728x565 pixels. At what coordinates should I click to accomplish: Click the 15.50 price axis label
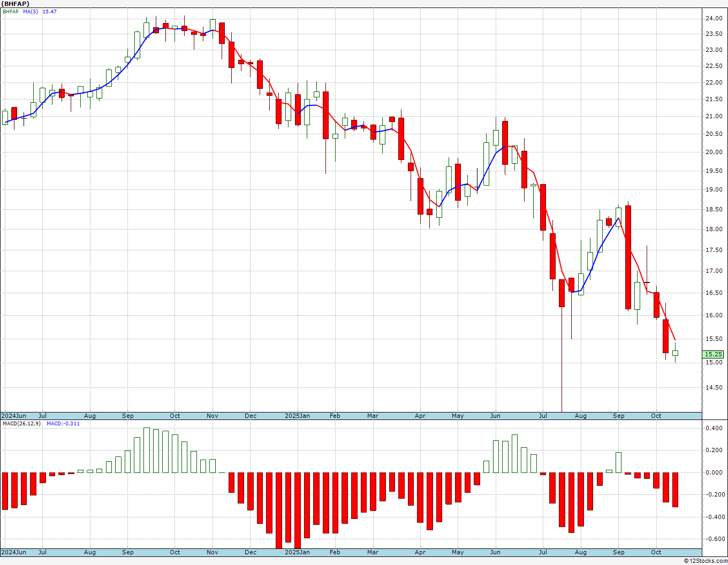pyautogui.click(x=714, y=339)
